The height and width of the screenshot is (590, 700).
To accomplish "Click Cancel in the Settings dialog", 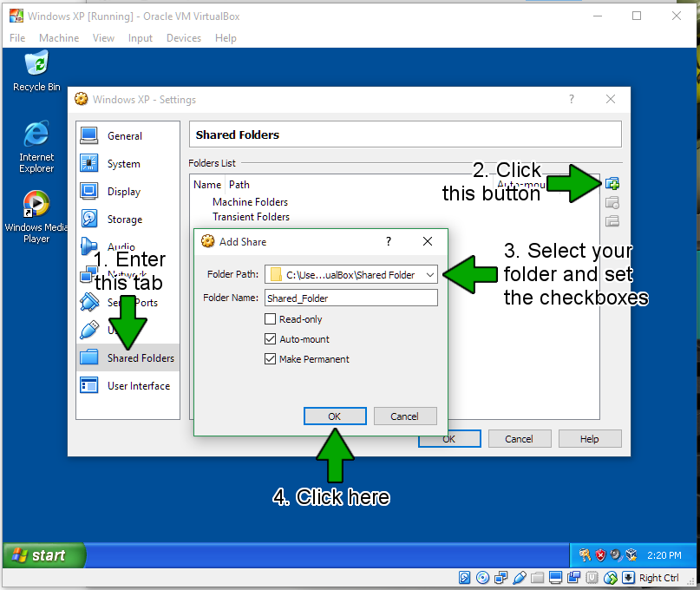I will click(520, 438).
